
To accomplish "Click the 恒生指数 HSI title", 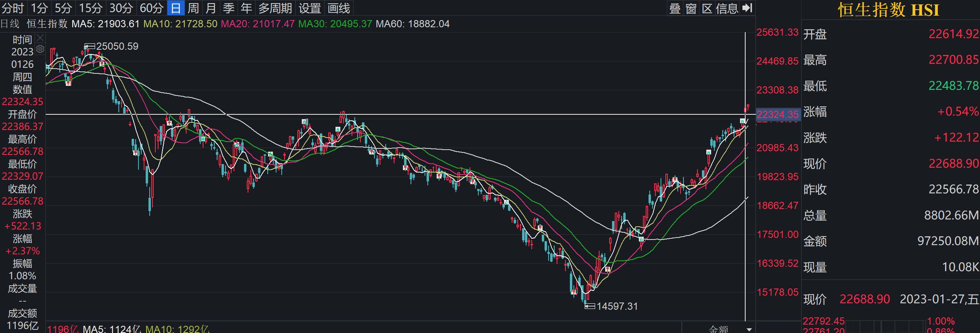I will [889, 10].
